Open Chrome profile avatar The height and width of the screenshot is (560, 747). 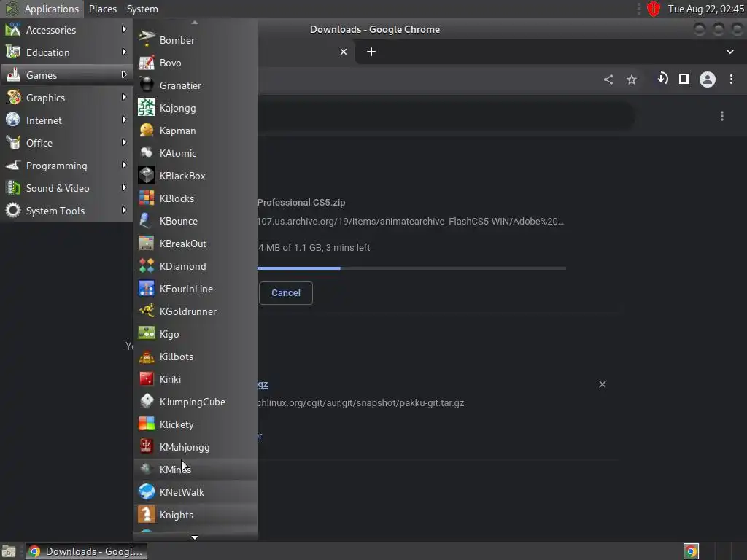point(708,79)
